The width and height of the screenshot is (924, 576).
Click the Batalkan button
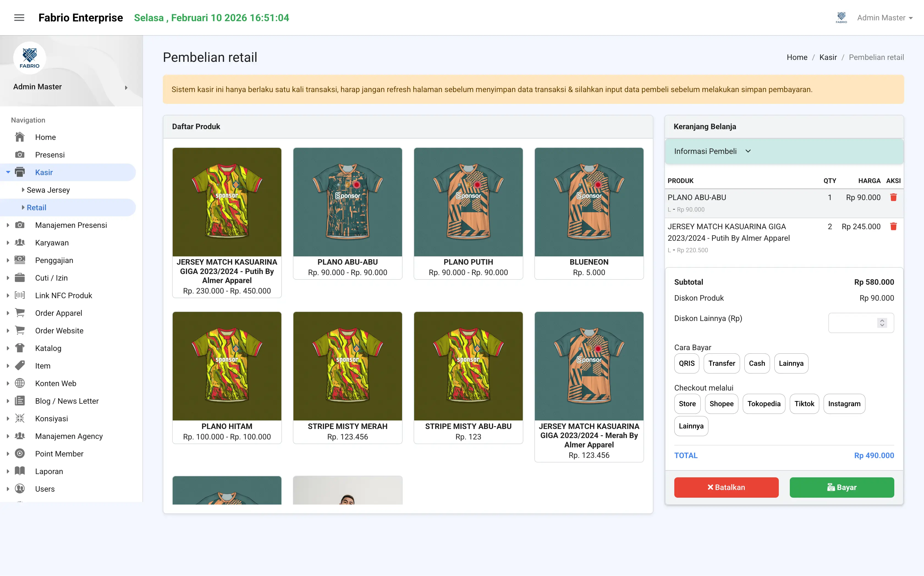[x=726, y=487]
